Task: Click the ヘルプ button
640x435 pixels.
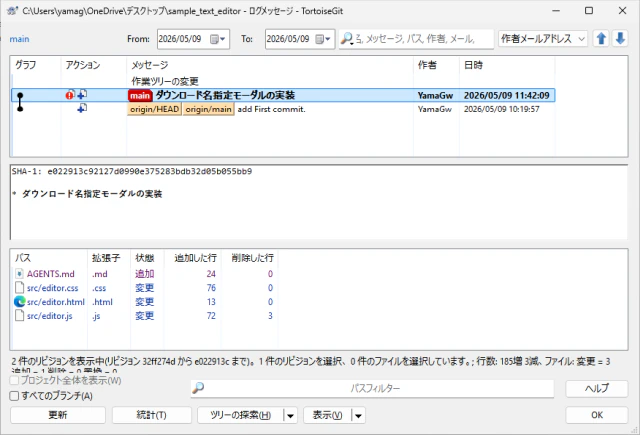Action: (x=596, y=388)
